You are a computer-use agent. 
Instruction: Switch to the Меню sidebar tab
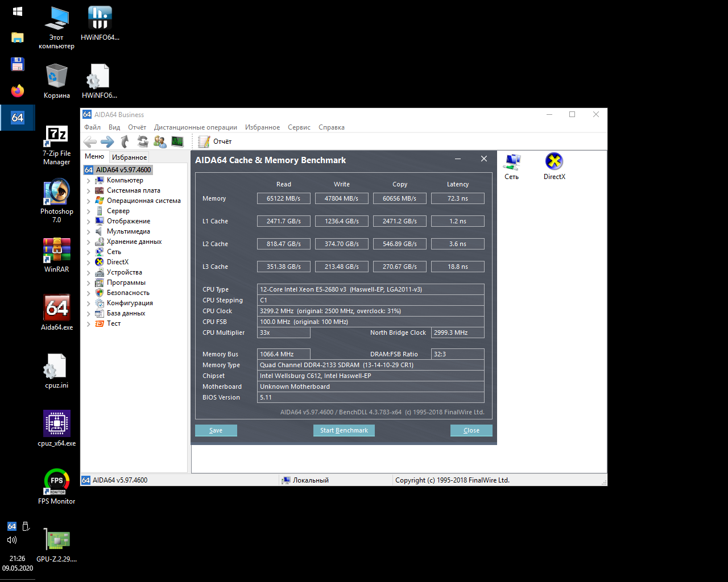[x=94, y=156]
